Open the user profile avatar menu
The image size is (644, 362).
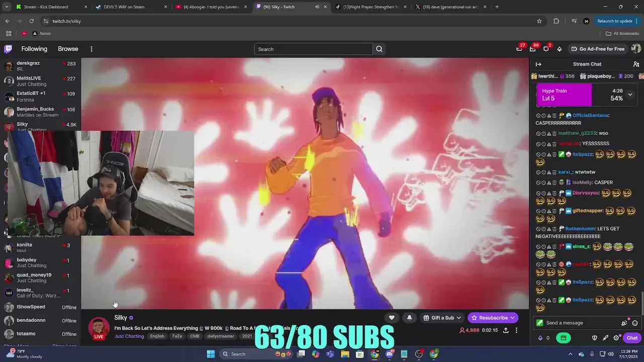pyautogui.click(x=636, y=49)
